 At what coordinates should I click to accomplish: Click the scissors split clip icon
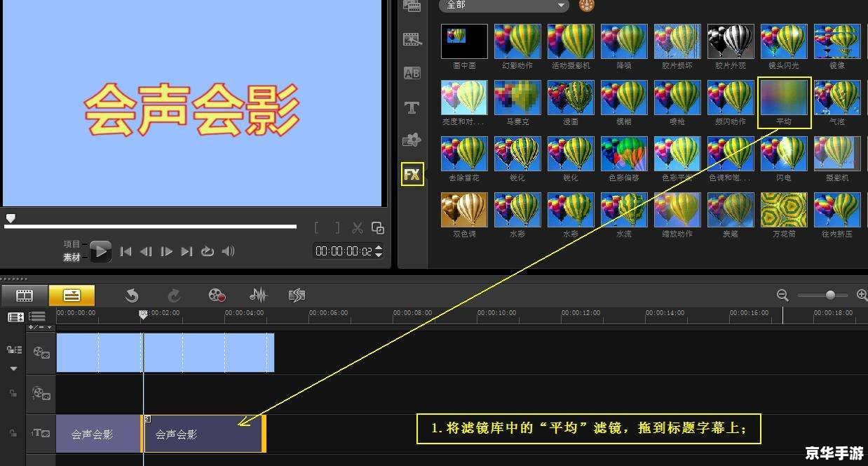coord(358,227)
